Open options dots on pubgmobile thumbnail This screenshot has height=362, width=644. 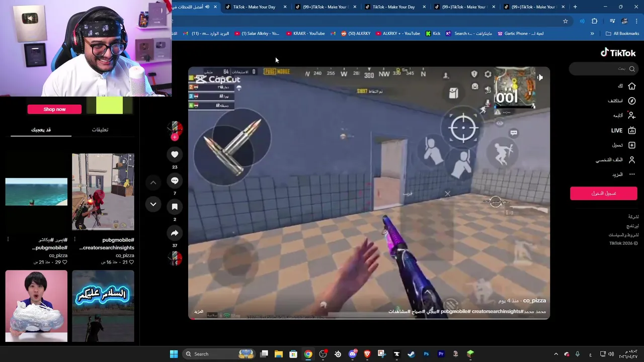click(x=74, y=239)
